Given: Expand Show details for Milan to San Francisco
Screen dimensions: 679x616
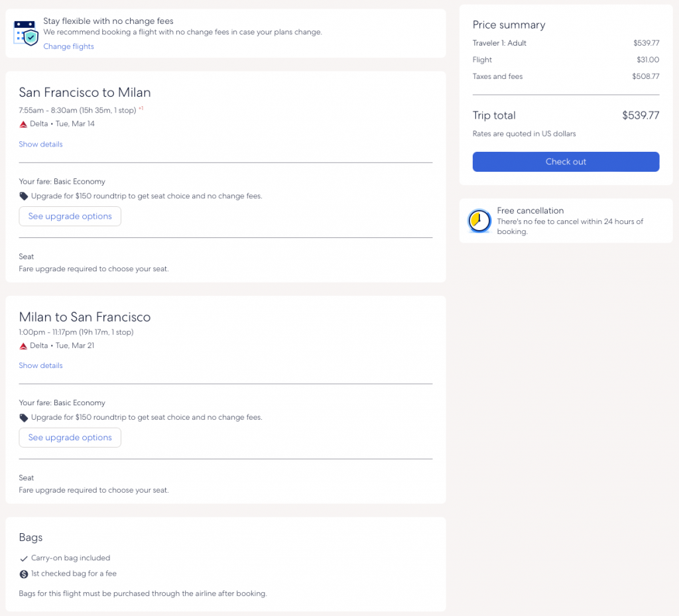Looking at the screenshot, I should point(40,365).
